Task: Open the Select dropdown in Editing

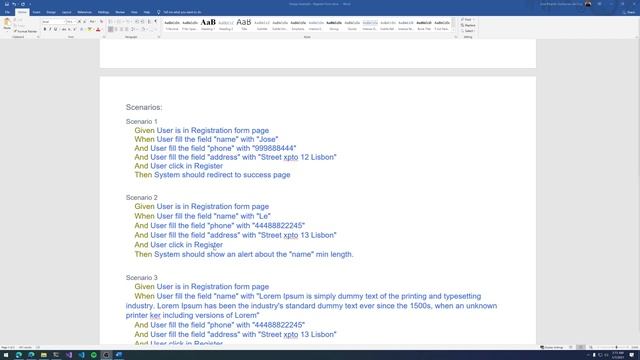Action: [x=467, y=31]
